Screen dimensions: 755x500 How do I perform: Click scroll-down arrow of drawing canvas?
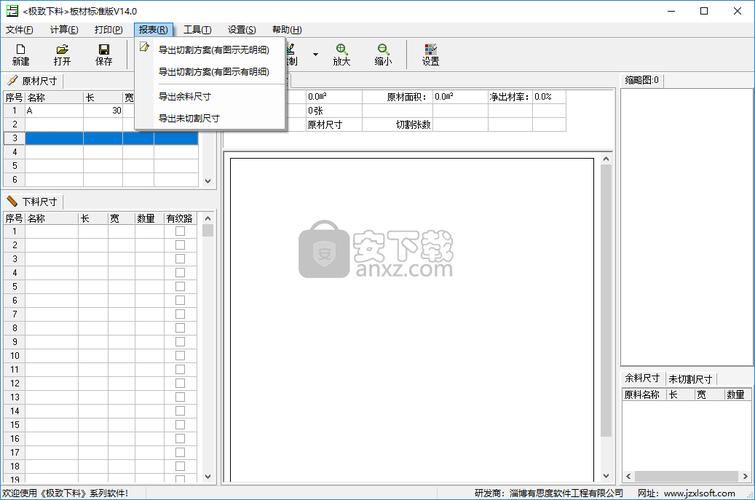[606, 476]
